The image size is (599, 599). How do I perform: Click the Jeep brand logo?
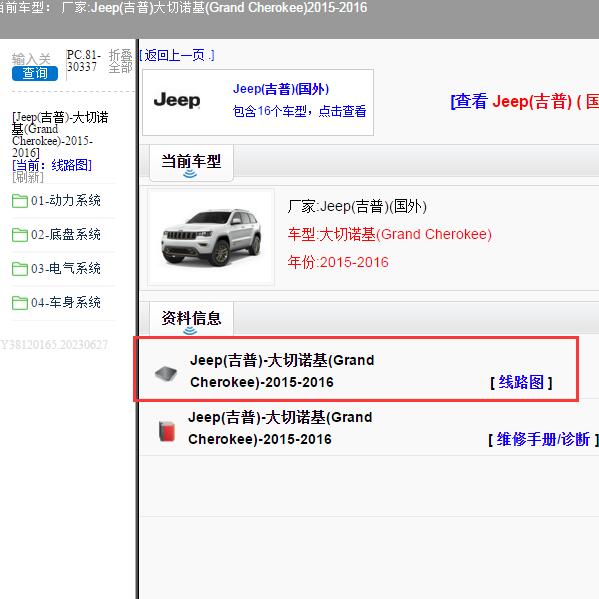tap(177, 100)
